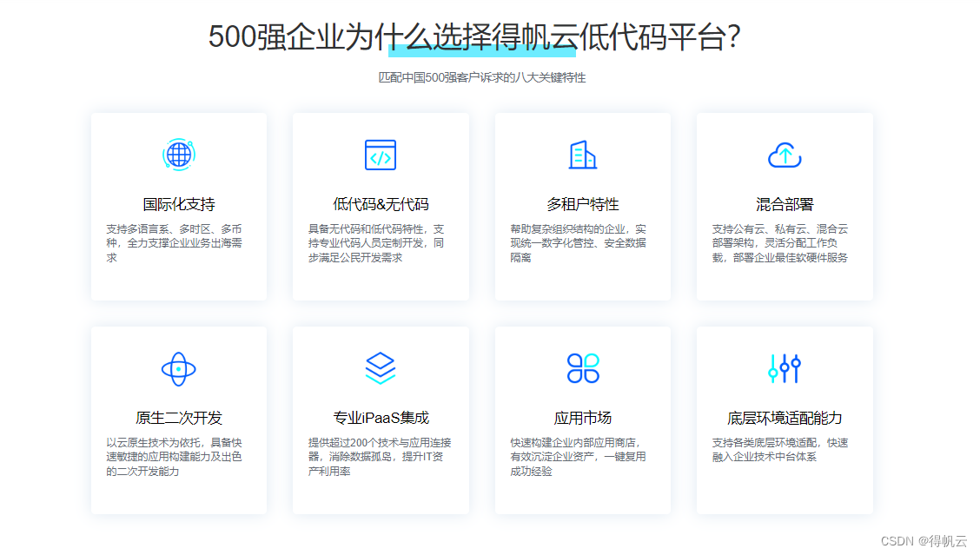Click description starting 具备无代码和低代码特性

(x=376, y=243)
